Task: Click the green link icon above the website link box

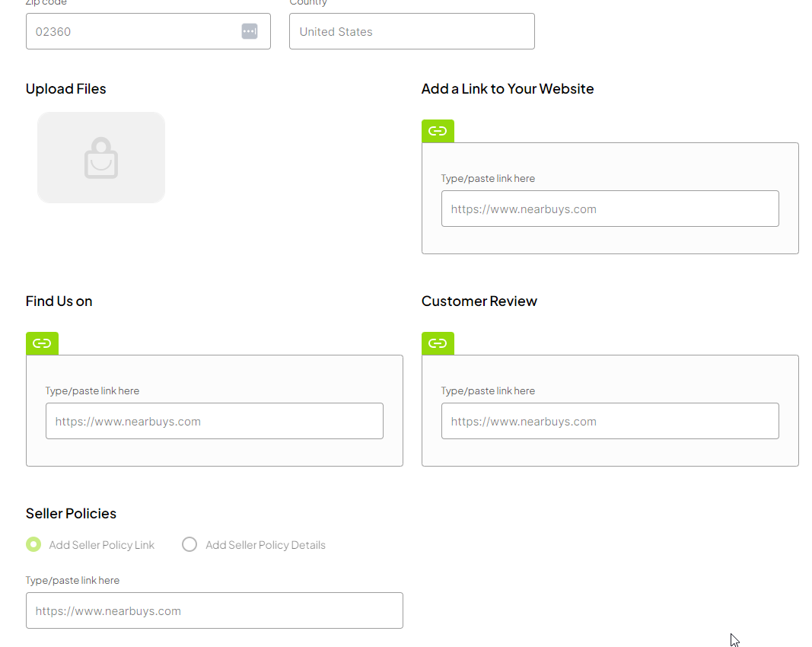Action: [x=438, y=131]
